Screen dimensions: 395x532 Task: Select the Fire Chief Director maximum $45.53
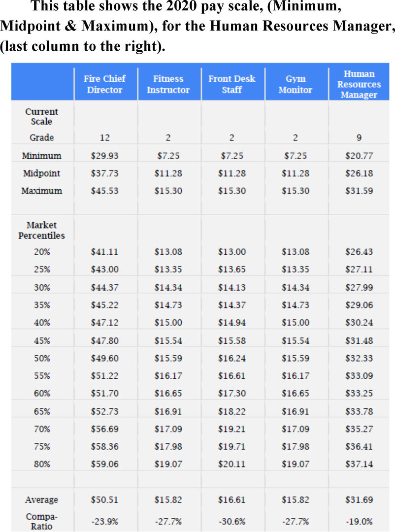point(105,191)
